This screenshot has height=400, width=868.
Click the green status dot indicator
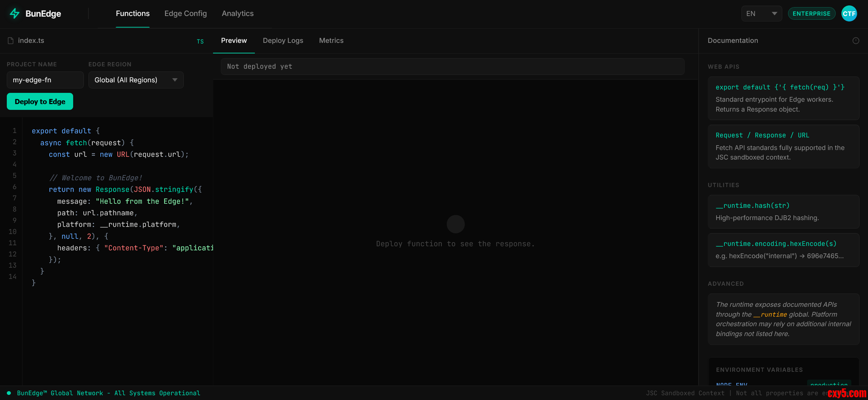point(9,393)
